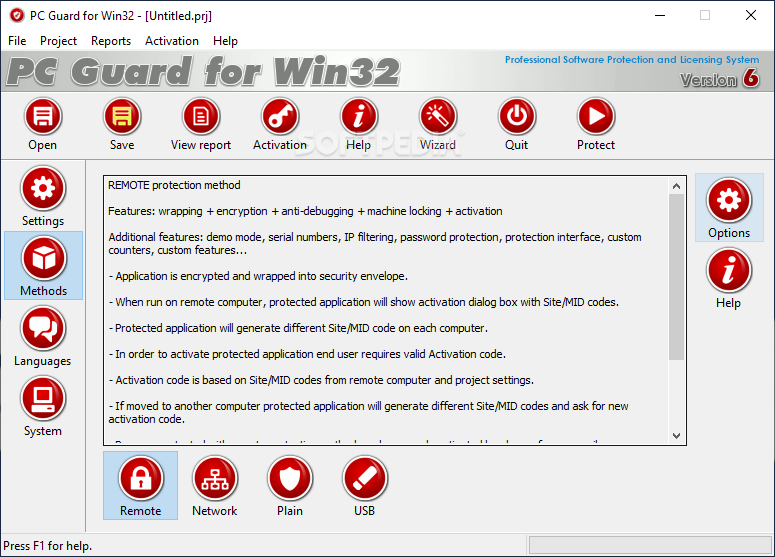This screenshot has width=775, height=557.
Task: Open the Activation menu
Action: pyautogui.click(x=172, y=41)
